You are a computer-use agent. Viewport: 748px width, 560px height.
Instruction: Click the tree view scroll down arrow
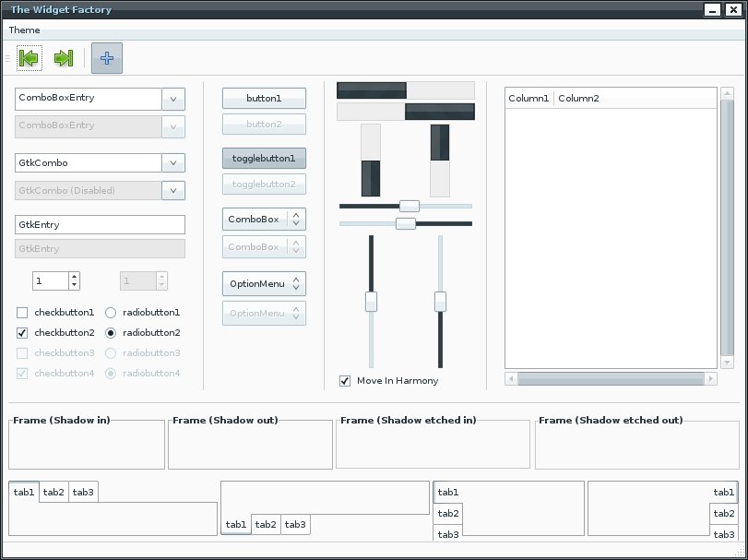(727, 363)
